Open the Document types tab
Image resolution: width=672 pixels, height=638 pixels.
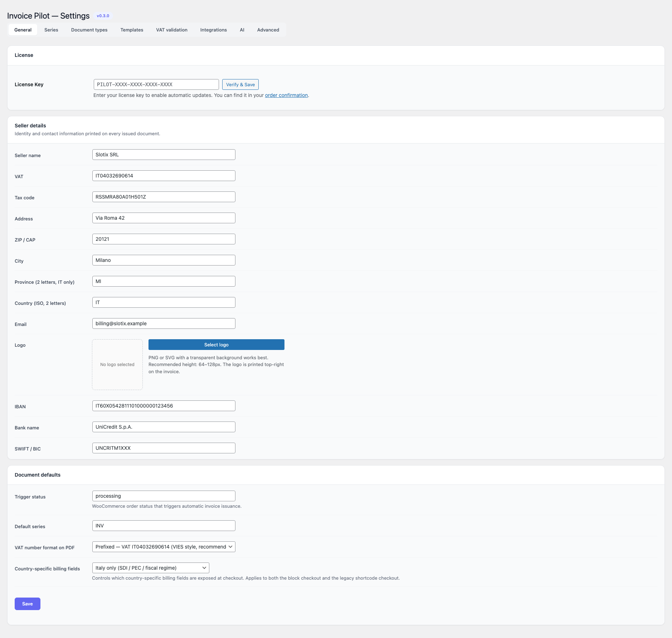[89, 30]
